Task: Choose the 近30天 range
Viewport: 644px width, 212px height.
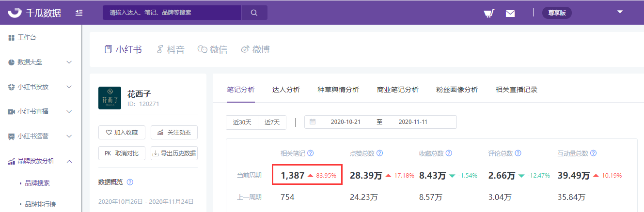Action: pos(242,122)
